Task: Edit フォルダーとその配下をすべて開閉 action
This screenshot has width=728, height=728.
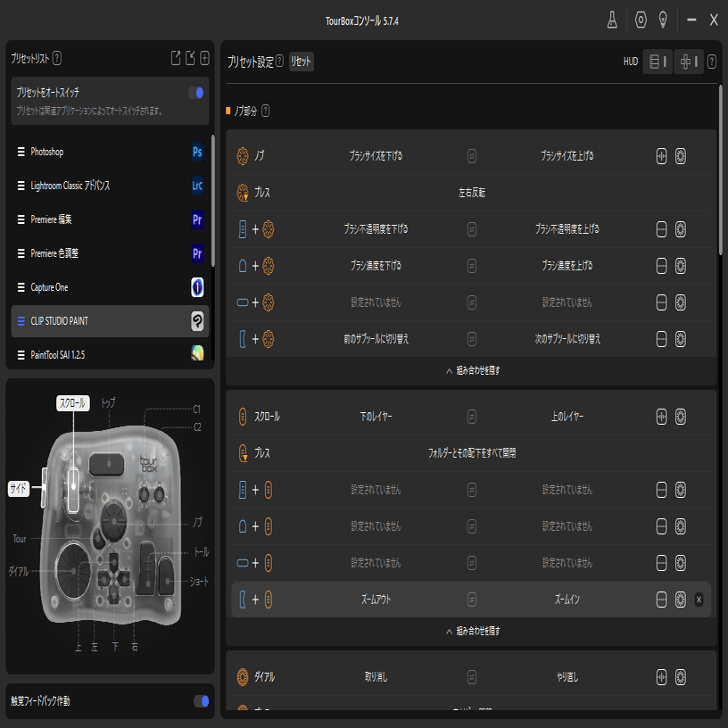Action: click(x=472, y=453)
